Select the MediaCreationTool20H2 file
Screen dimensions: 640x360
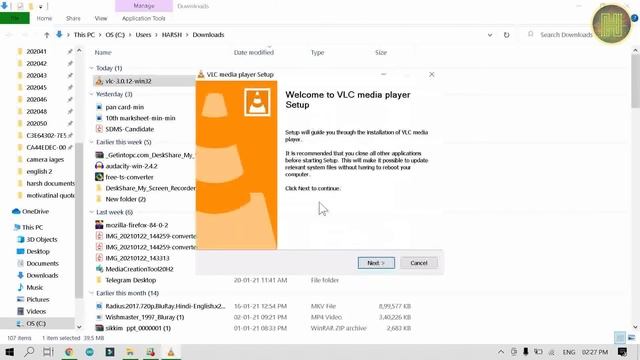pyautogui.click(x=139, y=269)
